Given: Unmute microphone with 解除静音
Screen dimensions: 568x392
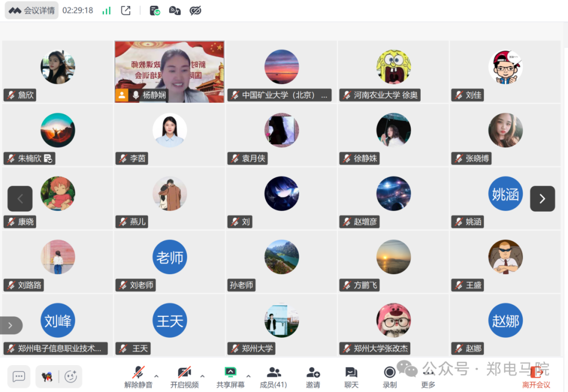Looking at the screenshot, I should [x=138, y=377].
